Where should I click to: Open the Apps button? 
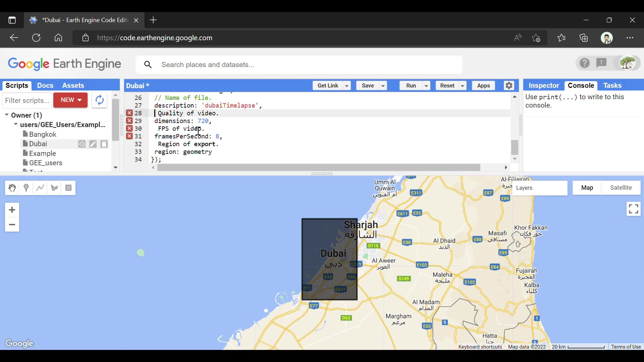point(483,86)
